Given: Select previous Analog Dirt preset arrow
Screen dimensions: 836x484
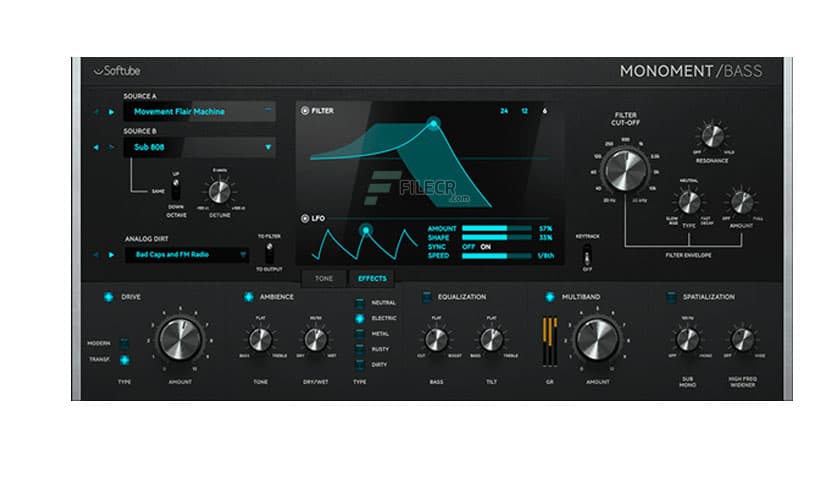Looking at the screenshot, I should click(x=97, y=255).
